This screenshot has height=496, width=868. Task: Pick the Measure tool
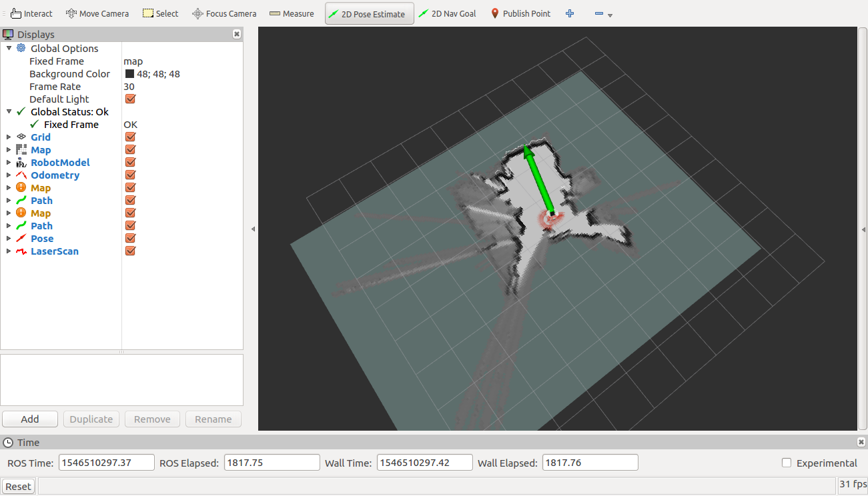click(x=292, y=13)
